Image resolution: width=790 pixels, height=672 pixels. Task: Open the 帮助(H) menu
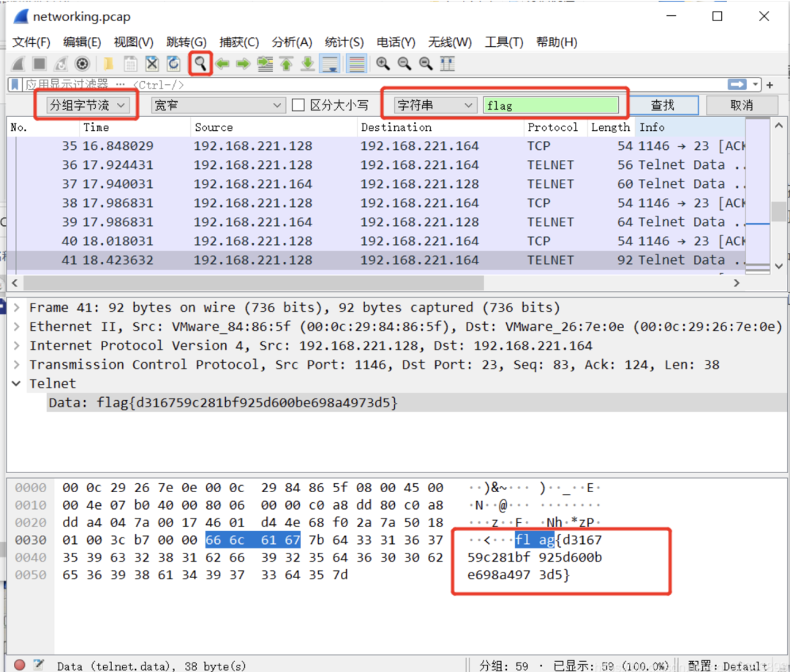coord(557,42)
